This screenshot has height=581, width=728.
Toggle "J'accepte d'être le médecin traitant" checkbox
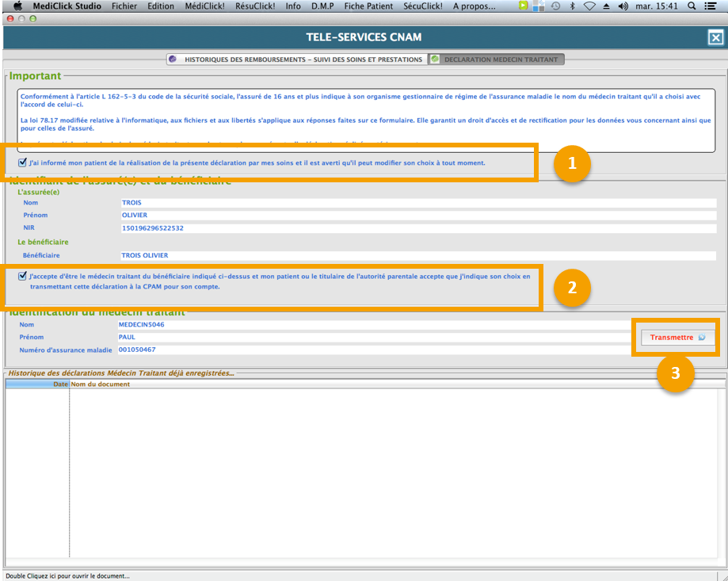pos(22,276)
